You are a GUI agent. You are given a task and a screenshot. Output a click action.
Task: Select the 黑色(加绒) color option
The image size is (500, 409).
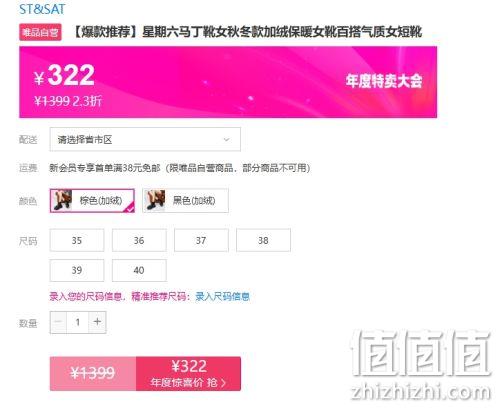pyautogui.click(x=186, y=201)
